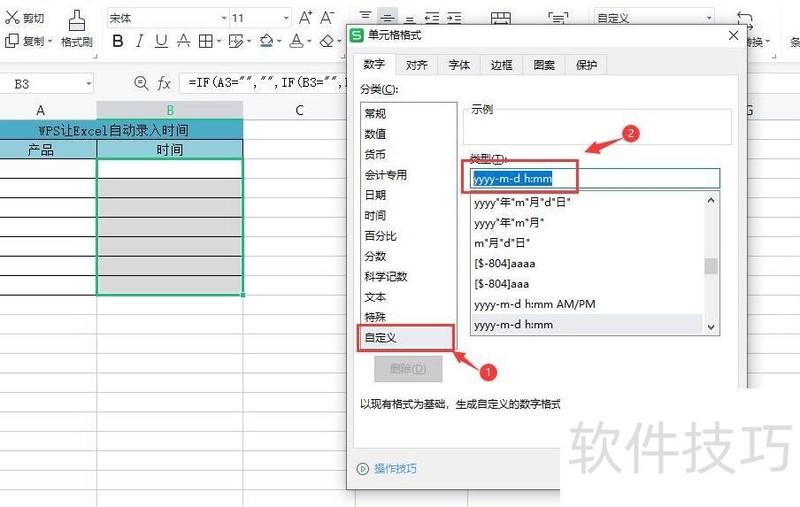Increase font size with A+ icon
The width and height of the screenshot is (800, 507).
click(305, 18)
